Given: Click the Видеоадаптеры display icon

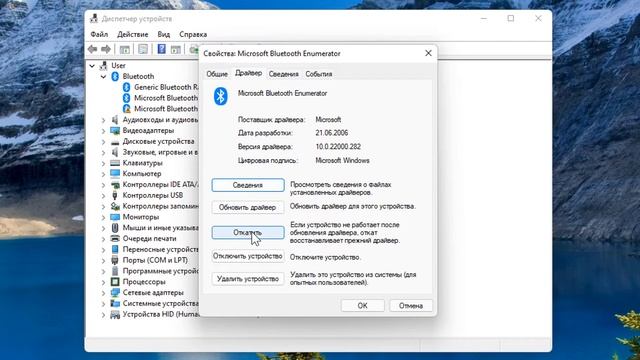Looking at the screenshot, I should [x=115, y=130].
